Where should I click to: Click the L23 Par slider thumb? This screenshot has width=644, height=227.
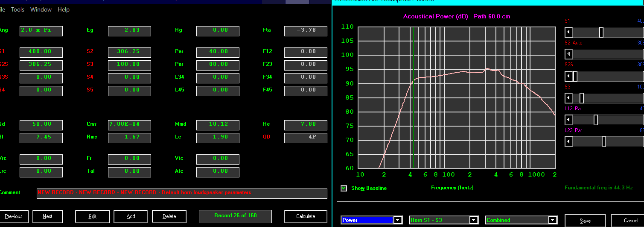603,142
